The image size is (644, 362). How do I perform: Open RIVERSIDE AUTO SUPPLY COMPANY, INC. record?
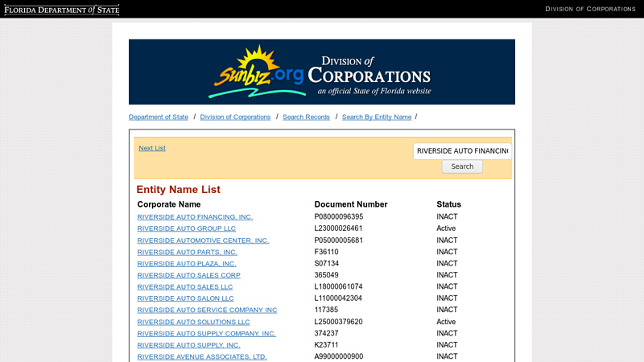pyautogui.click(x=207, y=333)
